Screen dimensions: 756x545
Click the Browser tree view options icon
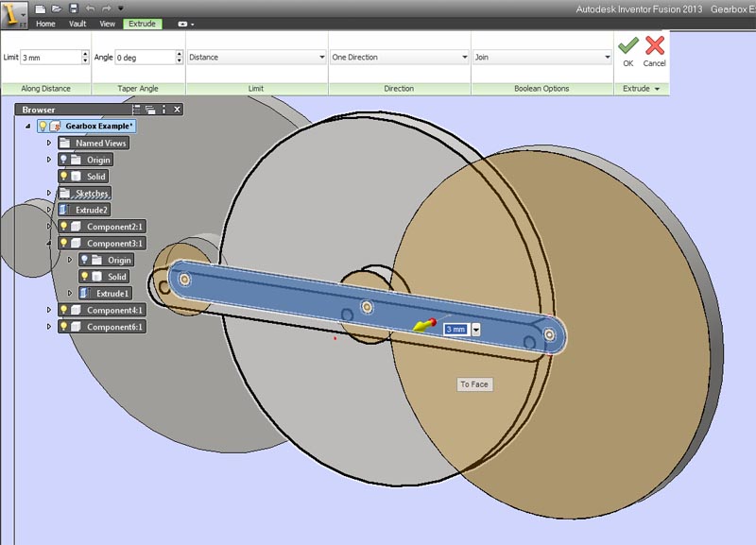tap(136, 110)
